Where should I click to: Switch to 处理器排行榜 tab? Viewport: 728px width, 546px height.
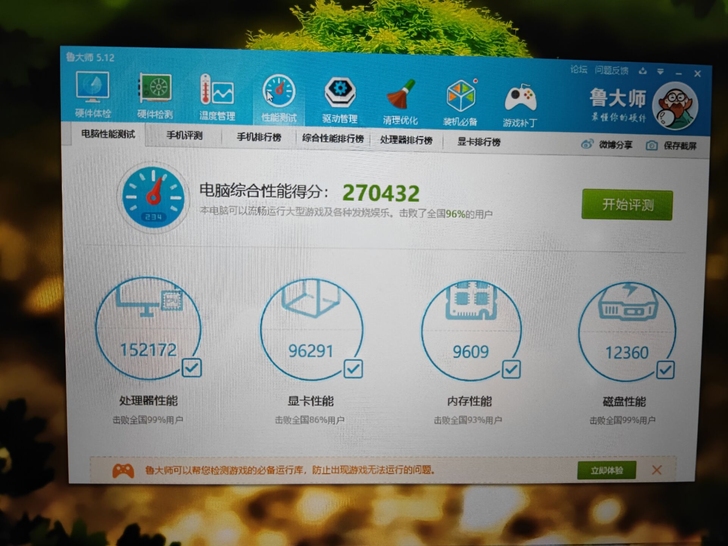click(406, 140)
